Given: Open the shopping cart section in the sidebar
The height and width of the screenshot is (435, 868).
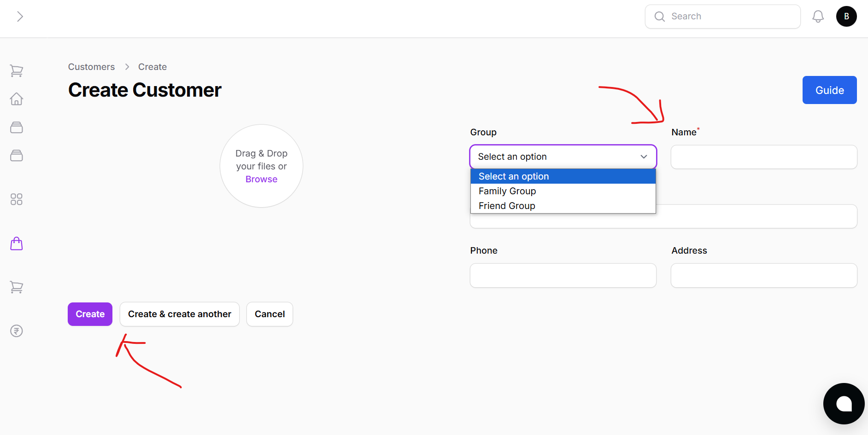Looking at the screenshot, I should point(17,70).
